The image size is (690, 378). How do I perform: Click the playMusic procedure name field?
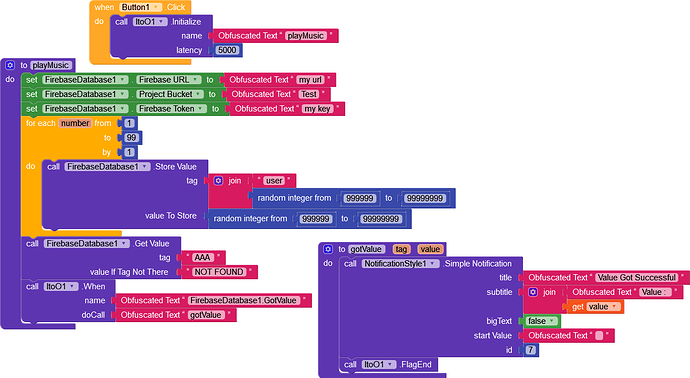(x=51, y=65)
